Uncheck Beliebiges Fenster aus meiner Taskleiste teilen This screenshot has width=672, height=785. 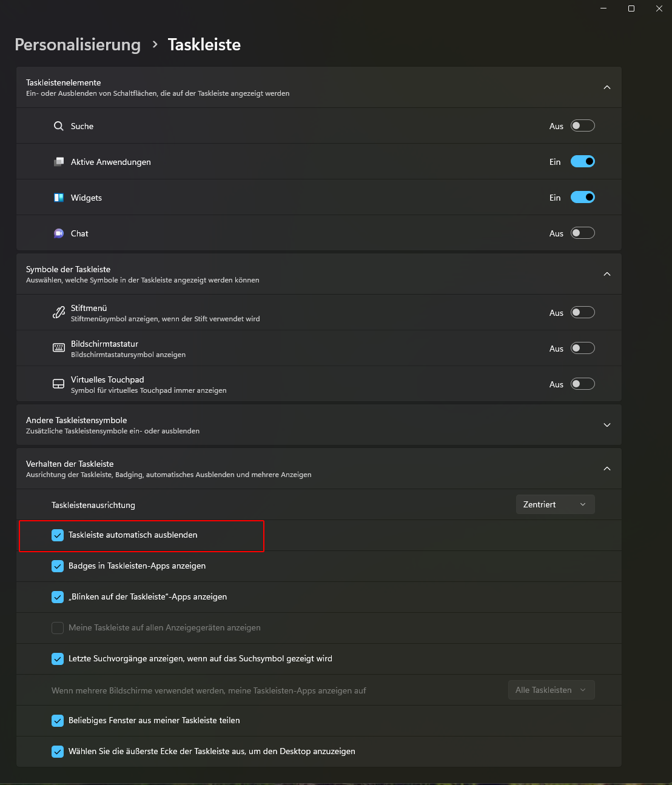(58, 721)
